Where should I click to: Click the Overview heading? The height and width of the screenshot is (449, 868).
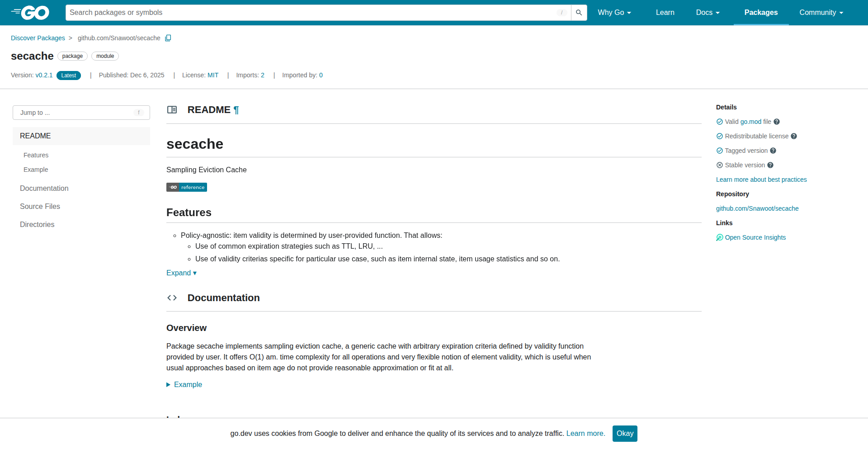coord(186,328)
